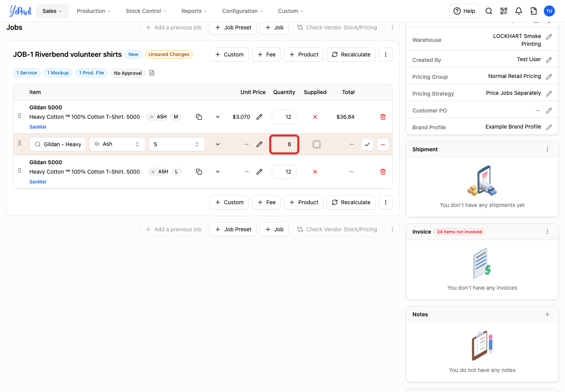565x392 pixels.
Task: Open the SanMar link under ASH M item
Action: [38, 127]
